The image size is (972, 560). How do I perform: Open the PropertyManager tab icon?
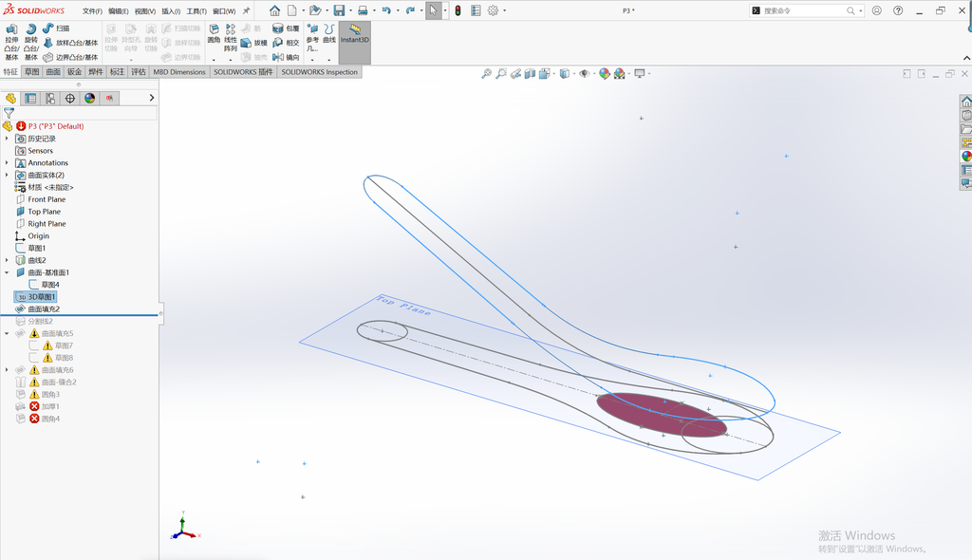coord(30,99)
